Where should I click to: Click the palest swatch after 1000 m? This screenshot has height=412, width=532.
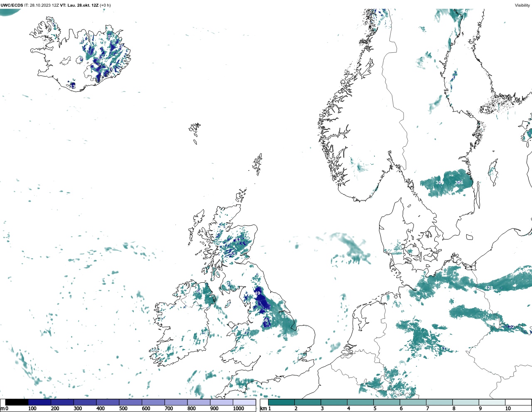[x=244, y=402]
